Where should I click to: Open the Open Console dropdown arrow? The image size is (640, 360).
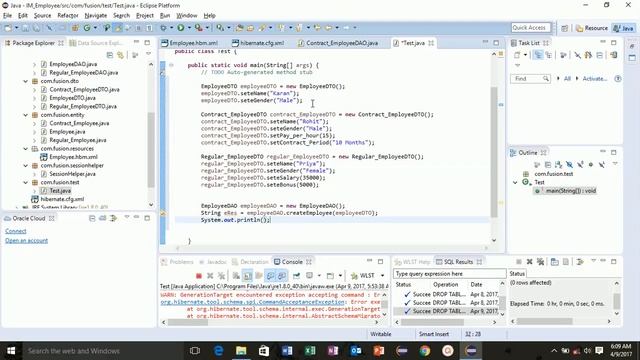click(x=340, y=276)
